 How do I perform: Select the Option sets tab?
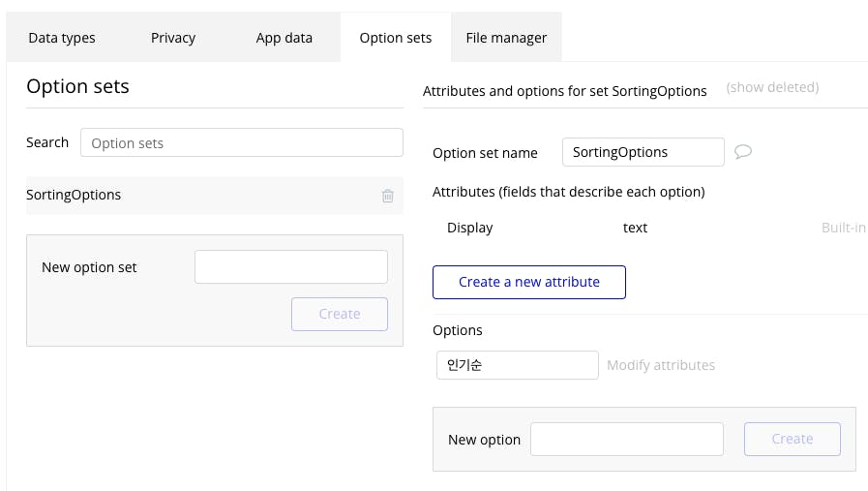395,38
